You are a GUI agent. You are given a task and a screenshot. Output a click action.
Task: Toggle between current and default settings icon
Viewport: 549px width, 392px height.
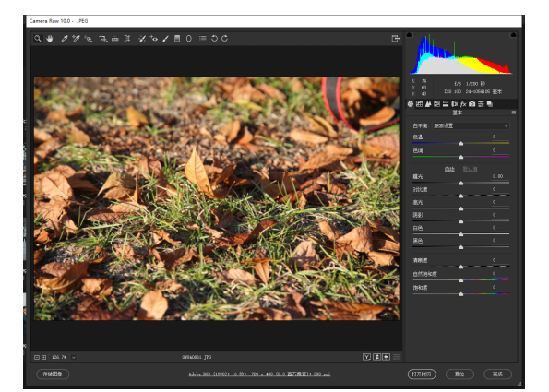396,357
